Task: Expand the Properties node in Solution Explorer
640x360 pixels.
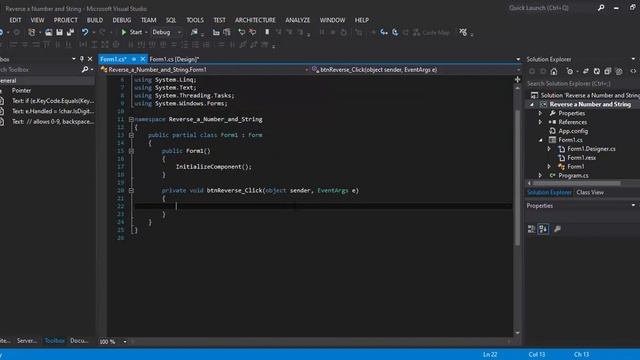Action: [x=540, y=113]
